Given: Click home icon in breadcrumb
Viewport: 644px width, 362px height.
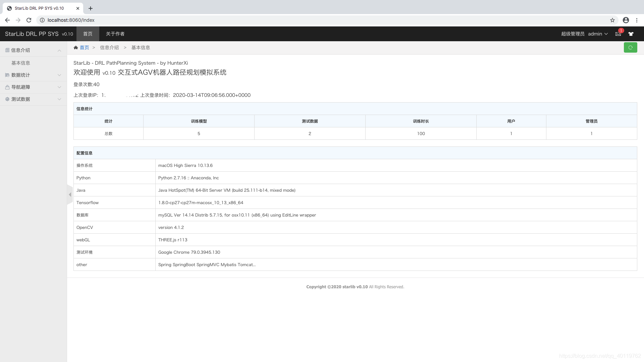Looking at the screenshot, I should [x=76, y=48].
